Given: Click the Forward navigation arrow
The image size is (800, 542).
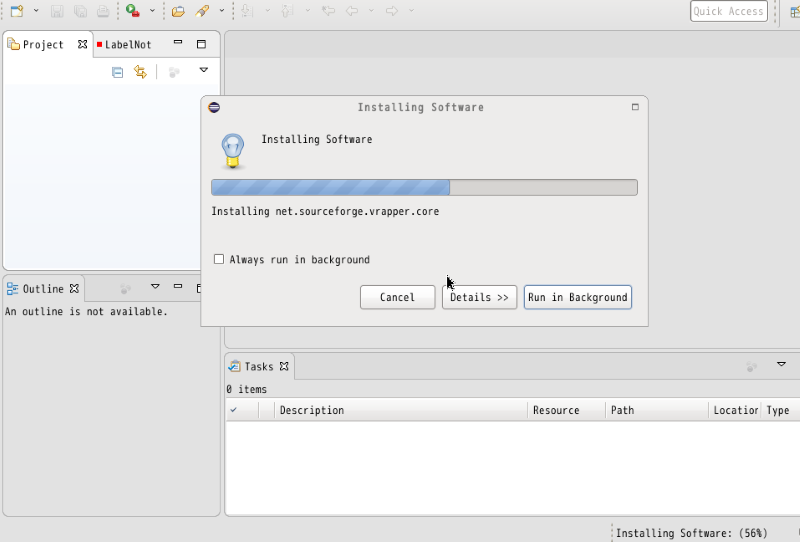Looking at the screenshot, I should point(392,11).
